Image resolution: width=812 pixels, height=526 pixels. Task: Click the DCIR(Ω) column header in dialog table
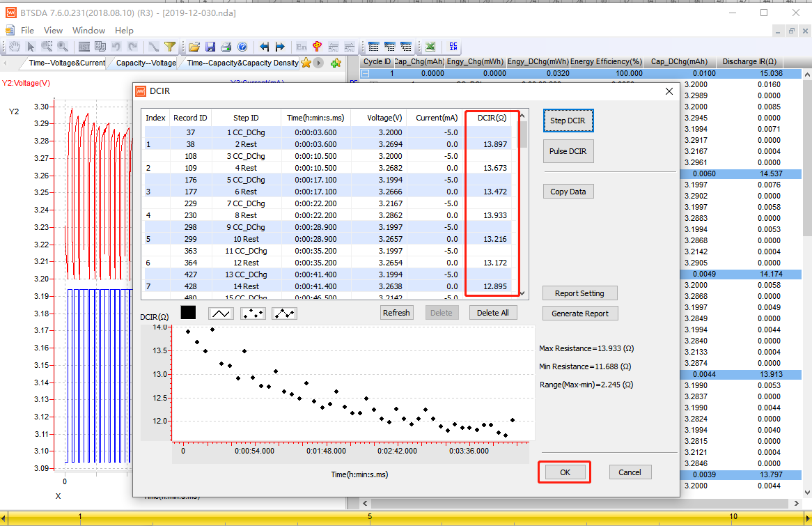pos(492,118)
